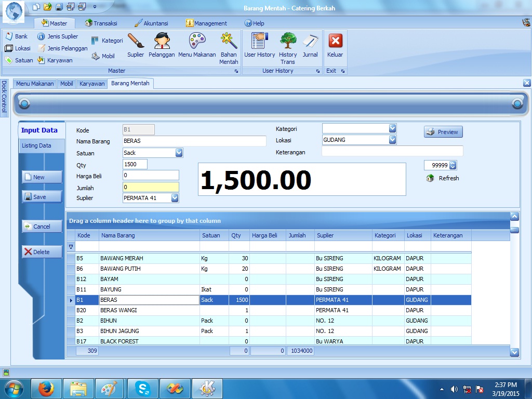Open the Jurnal icon
This screenshot has height=399, width=532.
pos(310,45)
